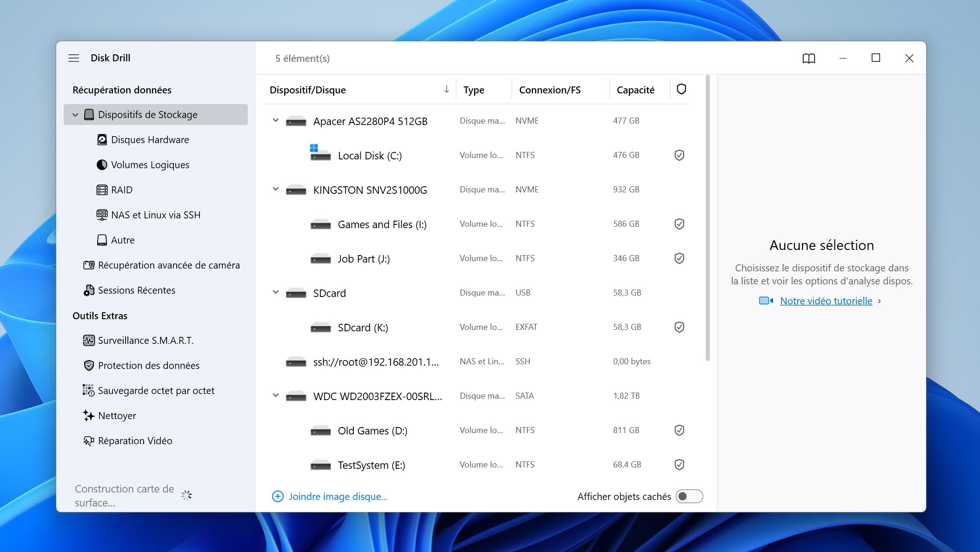Toggle Afficher objets cachés switch
This screenshot has width=980, height=552.
[689, 497]
